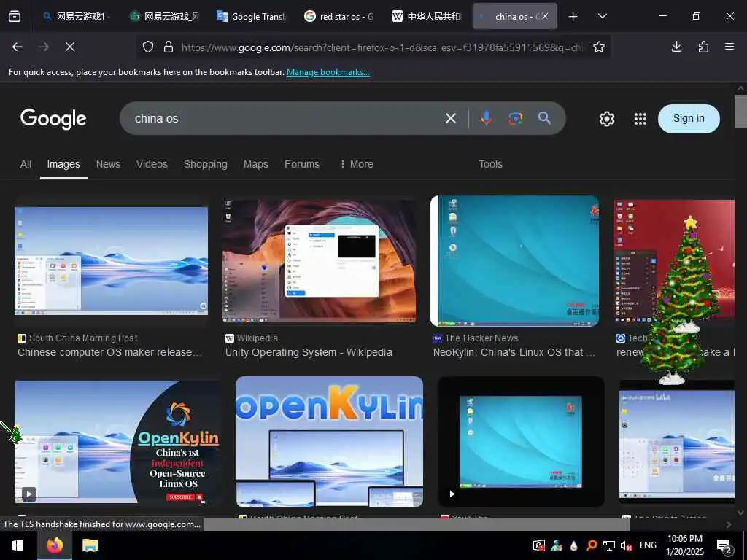The width and height of the screenshot is (747, 560).
Task: Go back to the previous page
Action: click(x=18, y=47)
